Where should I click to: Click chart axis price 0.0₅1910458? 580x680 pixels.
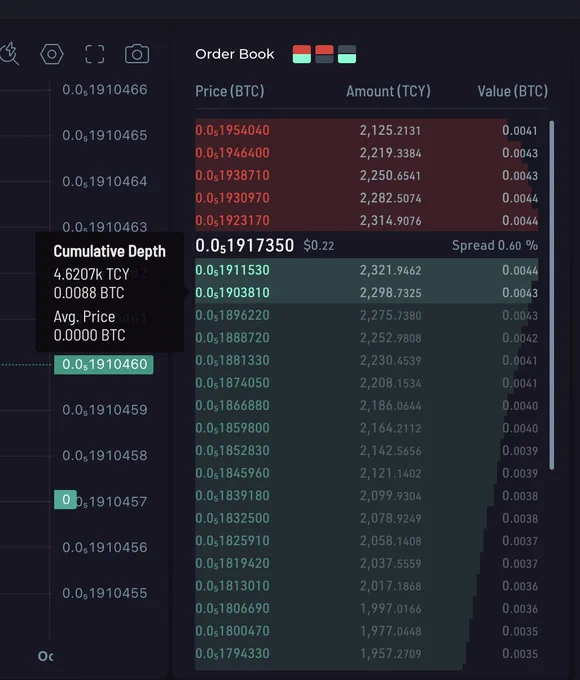point(105,455)
